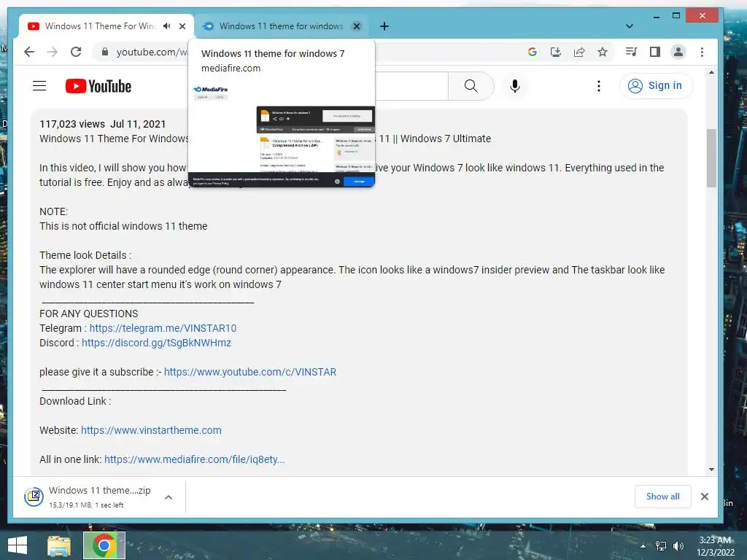
Task: Open a new tab with plus
Action: pyautogui.click(x=384, y=26)
